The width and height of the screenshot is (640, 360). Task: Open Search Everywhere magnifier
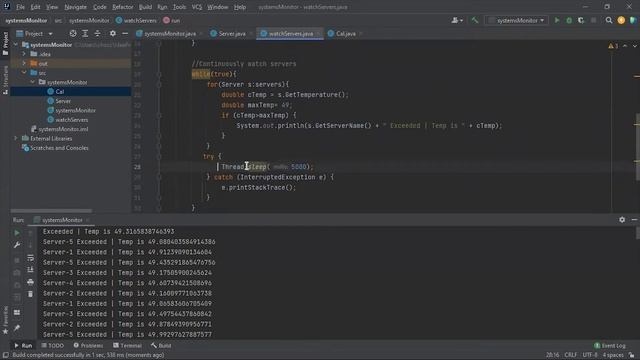point(609,20)
